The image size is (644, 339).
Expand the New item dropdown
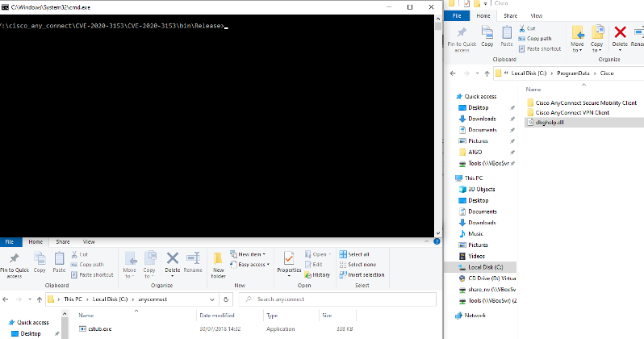click(x=251, y=254)
